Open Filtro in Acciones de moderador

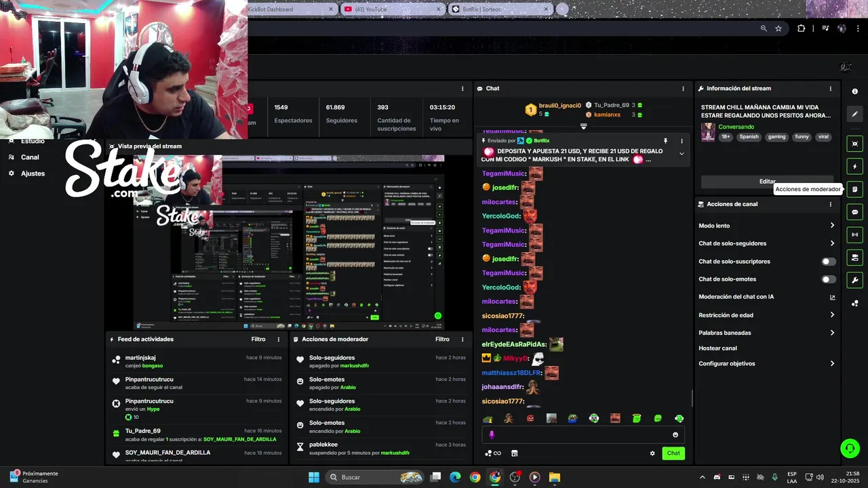pyautogui.click(x=442, y=340)
